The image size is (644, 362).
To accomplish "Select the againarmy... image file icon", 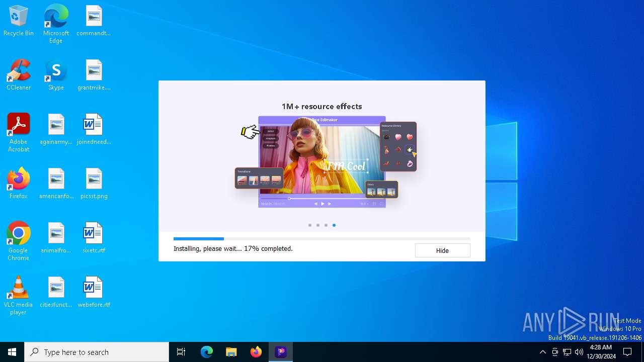I will [56, 130].
